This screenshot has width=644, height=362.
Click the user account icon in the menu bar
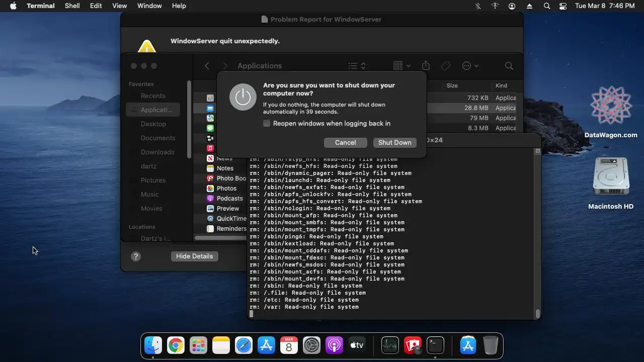pos(512,6)
